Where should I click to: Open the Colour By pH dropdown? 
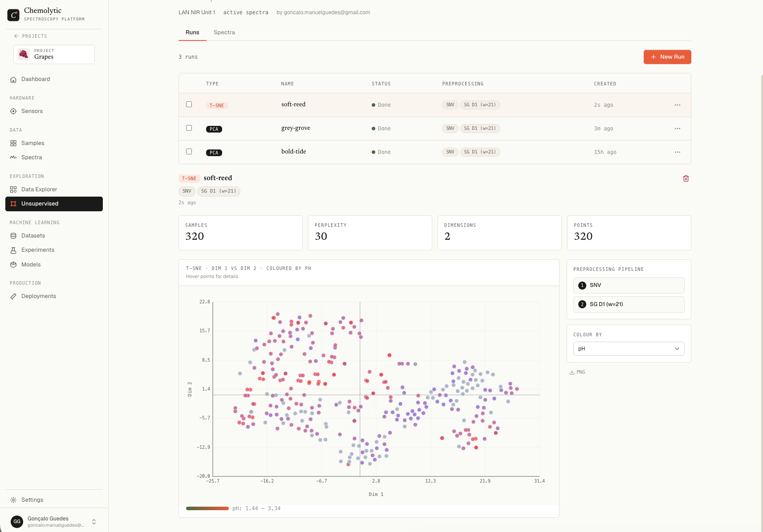click(629, 349)
